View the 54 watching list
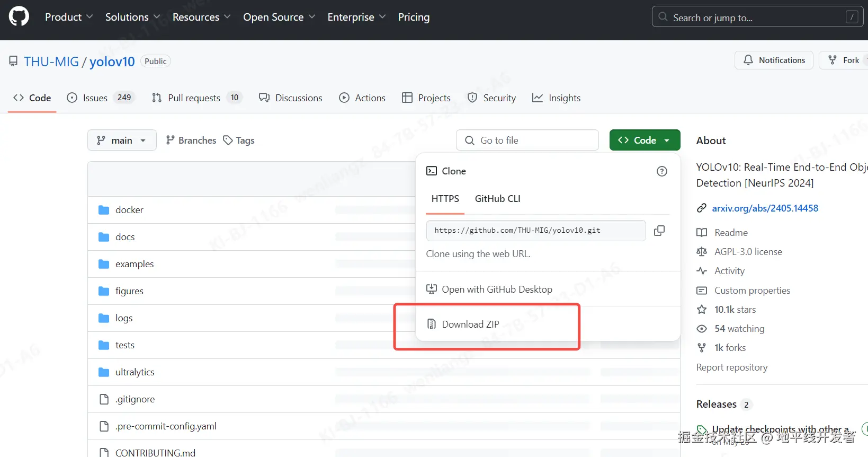Viewport: 868px width, 457px height. (x=739, y=328)
